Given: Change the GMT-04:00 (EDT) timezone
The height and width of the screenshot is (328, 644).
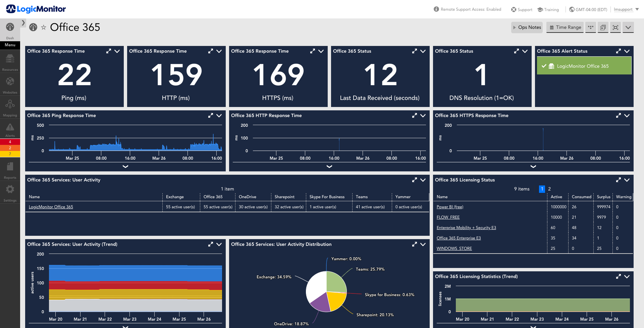Looking at the screenshot, I should [x=588, y=9].
